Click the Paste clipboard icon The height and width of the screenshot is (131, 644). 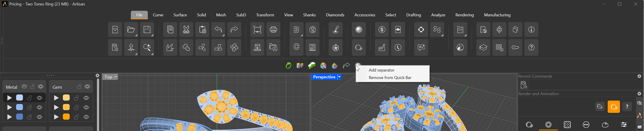click(x=202, y=30)
